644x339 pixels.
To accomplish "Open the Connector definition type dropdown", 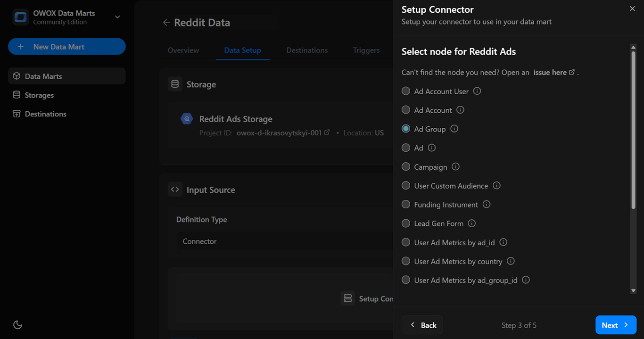I will tap(285, 241).
